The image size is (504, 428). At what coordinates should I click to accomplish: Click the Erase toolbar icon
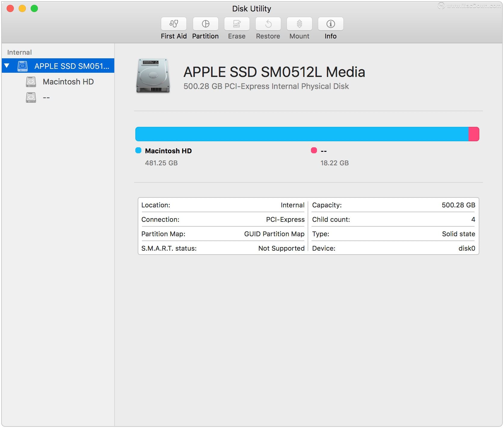point(237,24)
